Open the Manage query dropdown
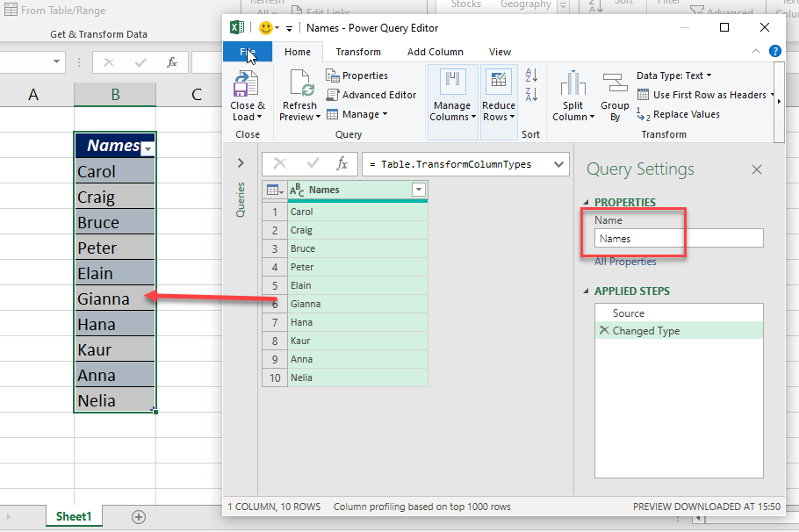This screenshot has height=532, width=799. [356, 114]
